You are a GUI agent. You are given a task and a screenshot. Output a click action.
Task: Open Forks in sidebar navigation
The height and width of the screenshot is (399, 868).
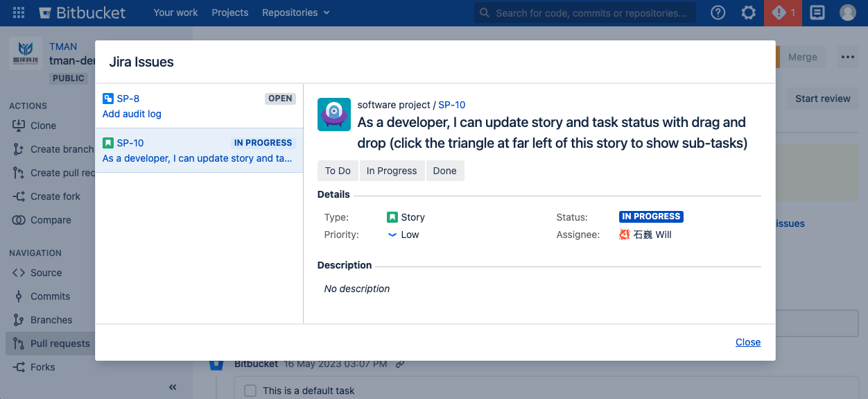[x=34, y=367]
